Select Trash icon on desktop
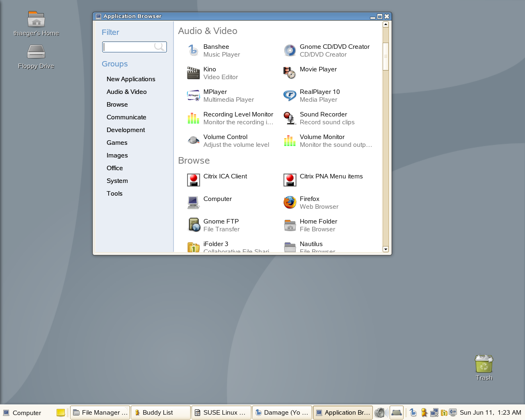Screen dimensions: 525x420 484,364
